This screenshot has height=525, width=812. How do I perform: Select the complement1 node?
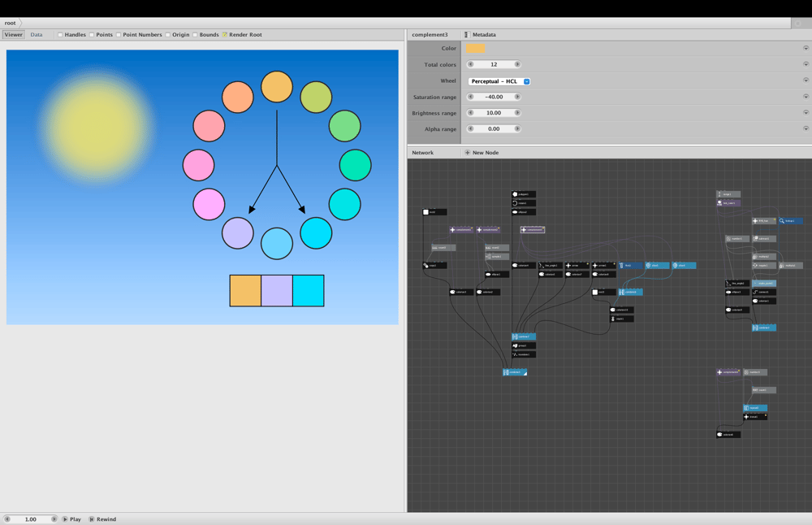click(x=461, y=230)
